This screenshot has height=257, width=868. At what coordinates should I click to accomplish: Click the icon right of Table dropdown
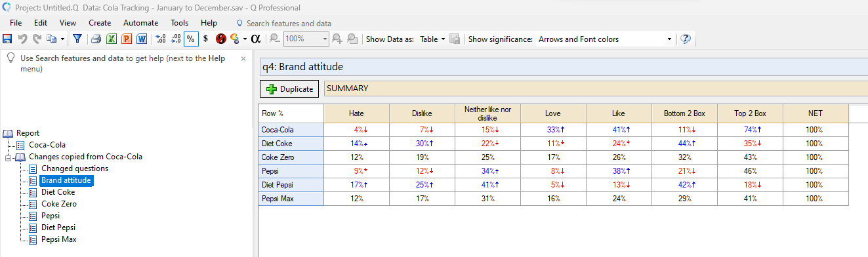click(455, 39)
